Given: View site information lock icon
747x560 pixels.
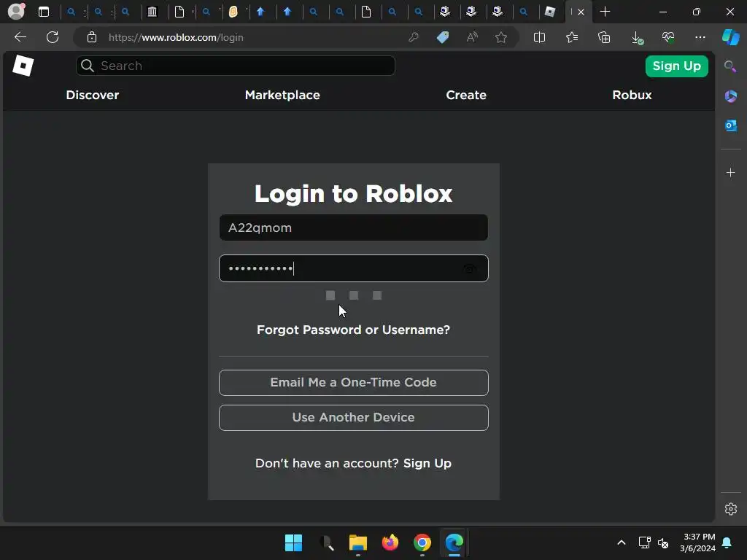Looking at the screenshot, I should click(x=92, y=37).
